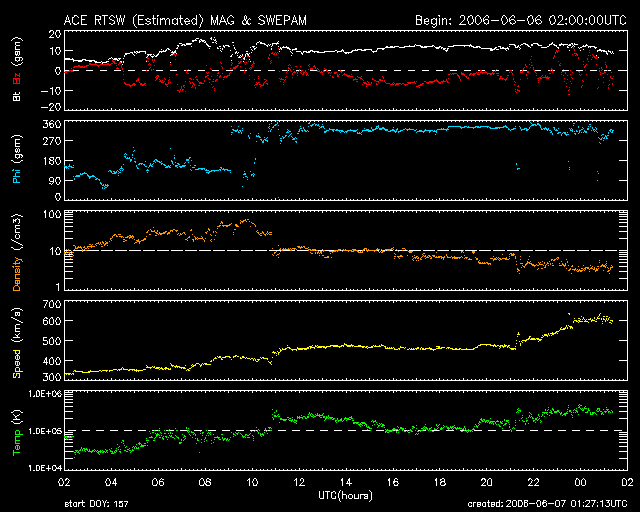Click the "04" hour label on x-axis

point(111,482)
